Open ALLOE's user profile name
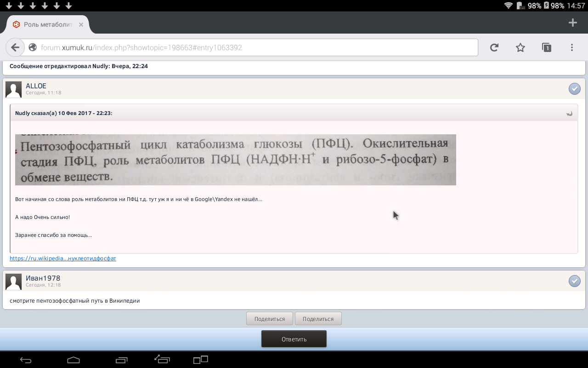The width and height of the screenshot is (588, 368). click(36, 86)
